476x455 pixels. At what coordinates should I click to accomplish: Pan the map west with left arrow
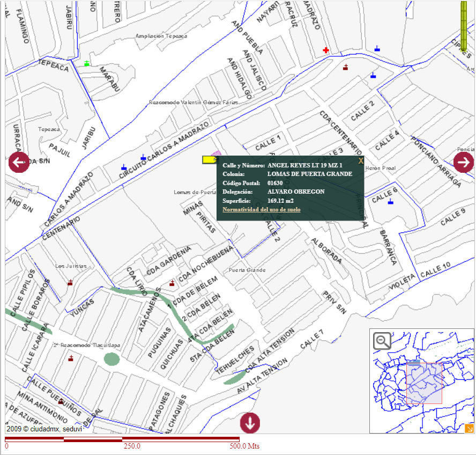pos(19,162)
